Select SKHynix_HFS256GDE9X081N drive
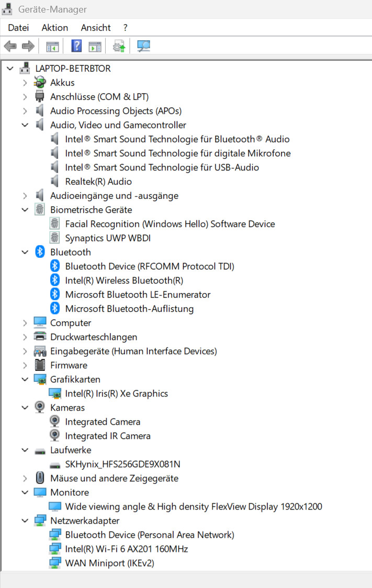The width and height of the screenshot is (372, 588). click(x=122, y=464)
